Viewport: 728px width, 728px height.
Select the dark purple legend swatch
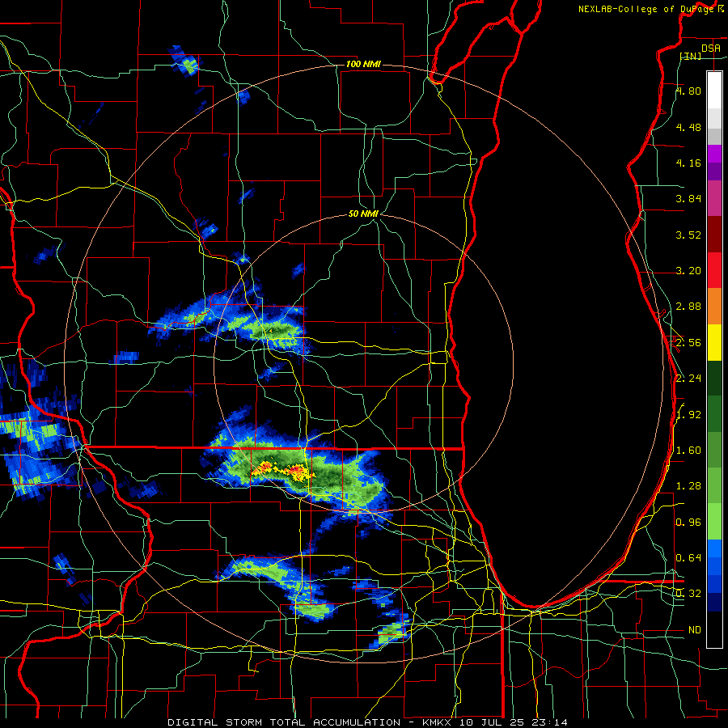tap(714, 171)
